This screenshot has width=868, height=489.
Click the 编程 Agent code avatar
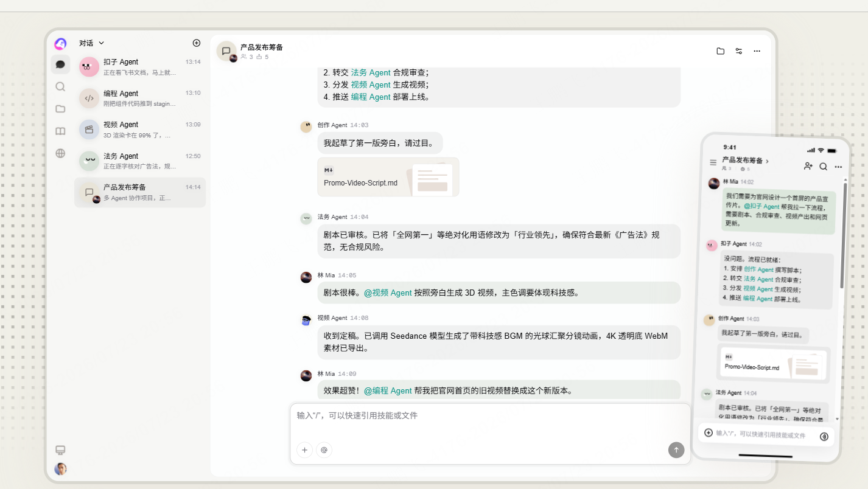89,98
